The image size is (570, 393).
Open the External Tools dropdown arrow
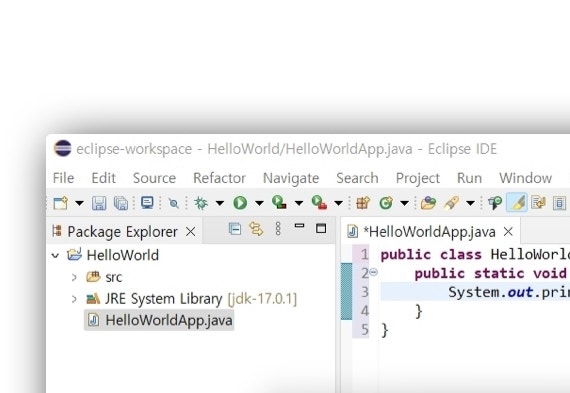tap(338, 203)
